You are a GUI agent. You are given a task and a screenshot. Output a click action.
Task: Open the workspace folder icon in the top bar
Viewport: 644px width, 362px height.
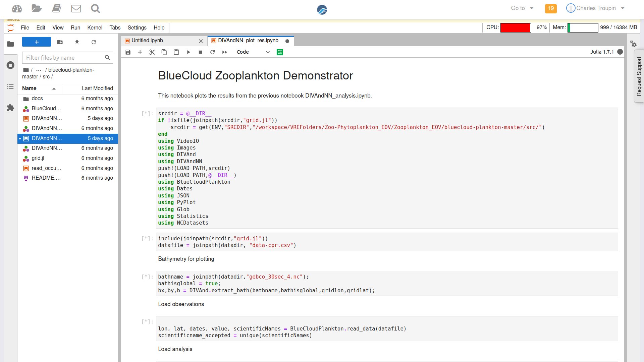(37, 8)
